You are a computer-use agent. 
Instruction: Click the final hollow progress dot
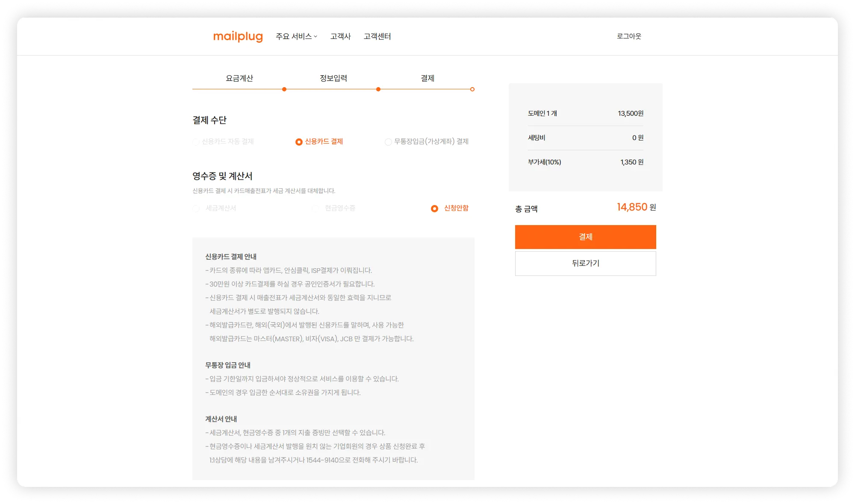click(x=472, y=89)
